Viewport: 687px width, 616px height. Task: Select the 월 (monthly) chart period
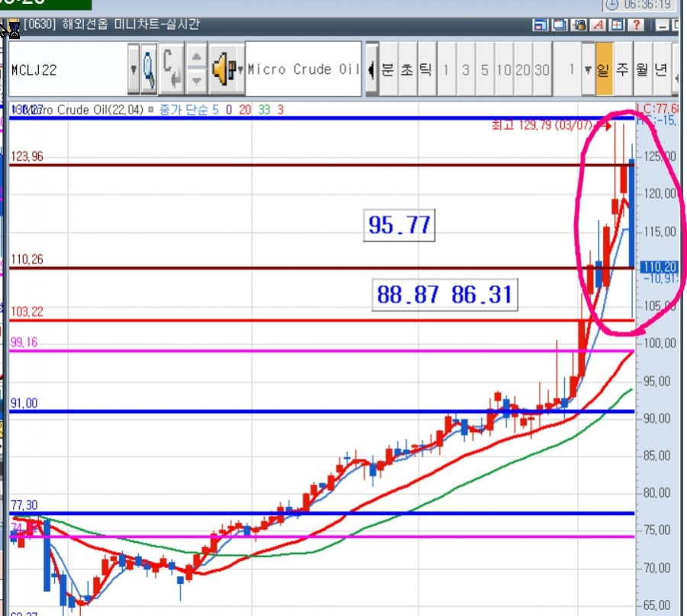click(642, 69)
